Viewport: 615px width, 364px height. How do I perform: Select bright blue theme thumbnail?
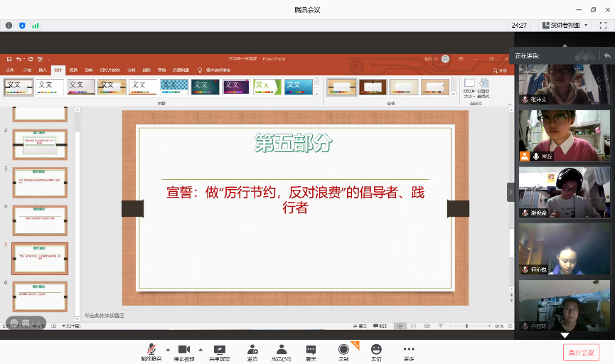click(x=299, y=87)
